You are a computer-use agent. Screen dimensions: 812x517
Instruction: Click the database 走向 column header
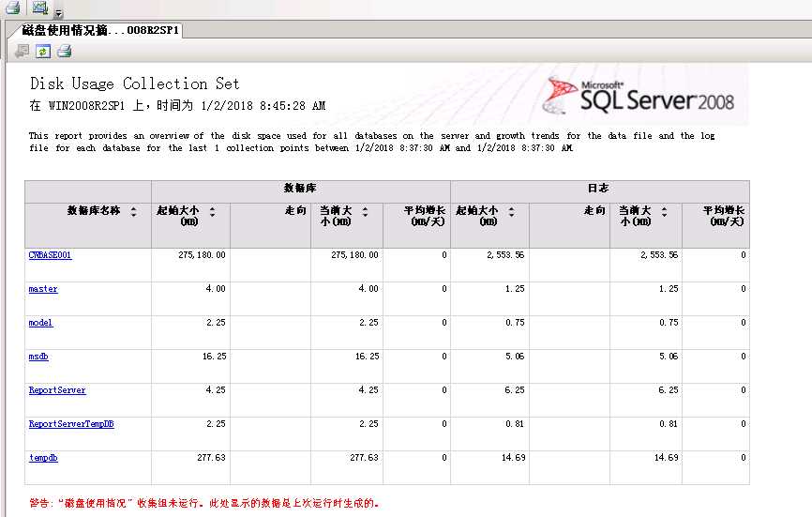pos(295,210)
